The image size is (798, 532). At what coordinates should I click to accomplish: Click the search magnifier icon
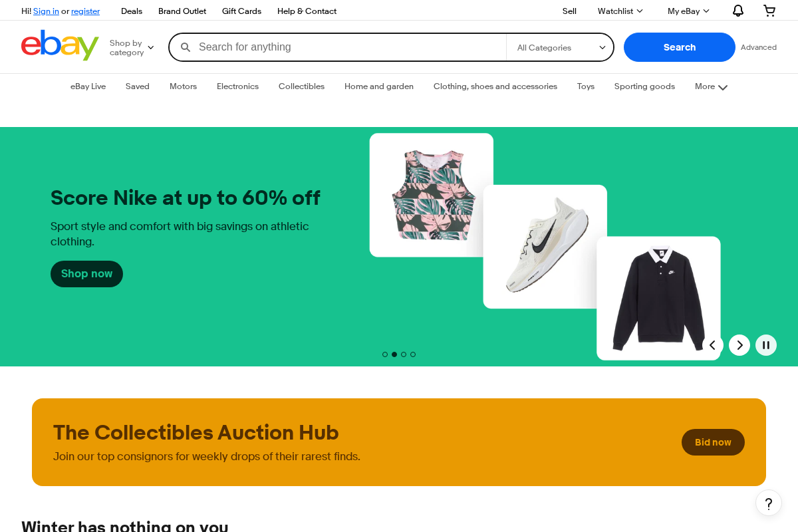tap(186, 47)
